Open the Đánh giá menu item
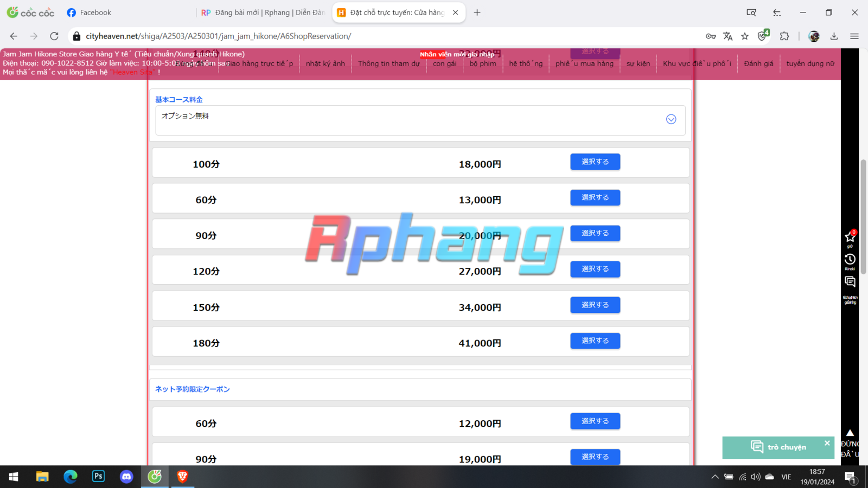Viewport: 868px width, 488px height. (x=759, y=63)
